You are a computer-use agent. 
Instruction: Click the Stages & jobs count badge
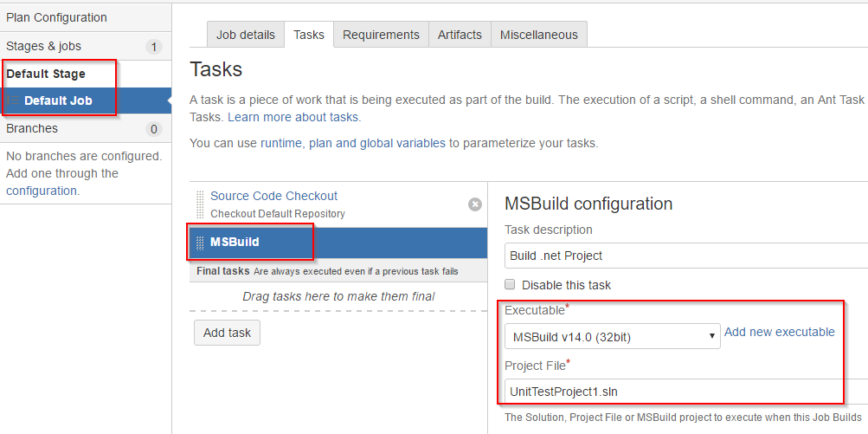pyautogui.click(x=154, y=47)
